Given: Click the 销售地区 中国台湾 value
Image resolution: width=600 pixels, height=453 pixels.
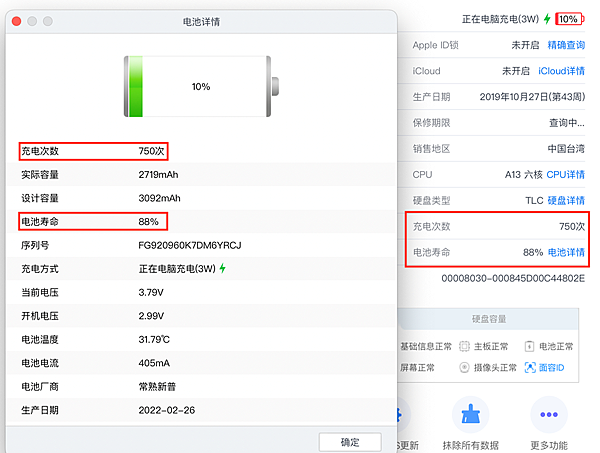Looking at the screenshot, I should pyautogui.click(x=566, y=149).
